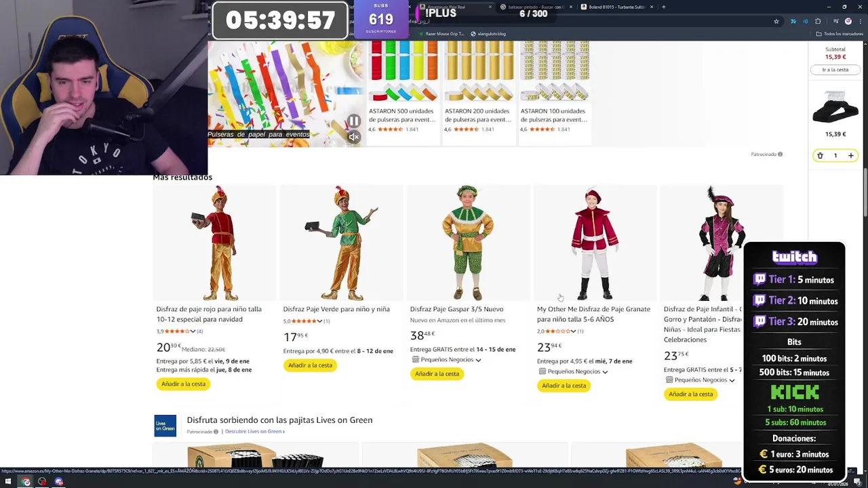Open the 'Razer Mouse Grip T...' bookmark
This screenshot has width=868, height=488.
click(441, 34)
